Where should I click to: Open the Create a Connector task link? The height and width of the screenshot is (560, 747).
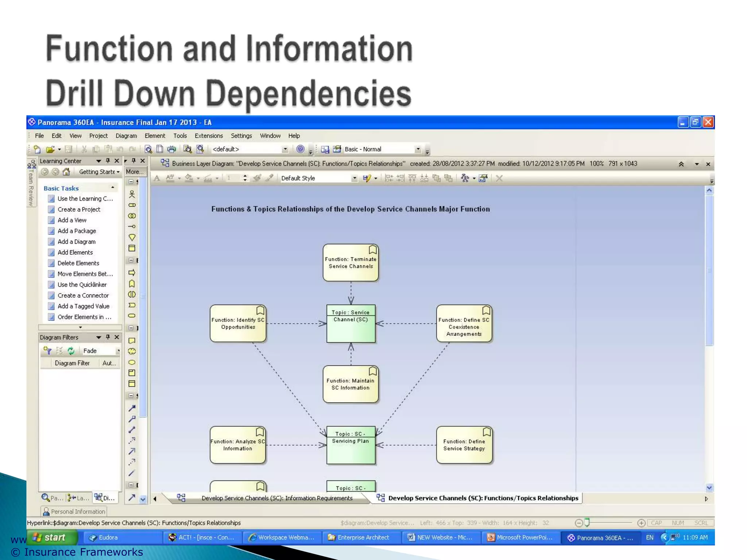[83, 295]
